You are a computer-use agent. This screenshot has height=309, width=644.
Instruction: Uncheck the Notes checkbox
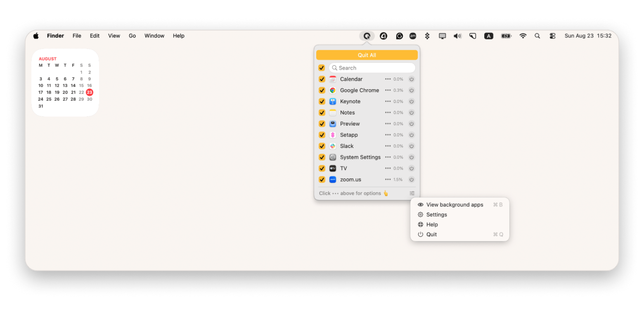point(322,113)
